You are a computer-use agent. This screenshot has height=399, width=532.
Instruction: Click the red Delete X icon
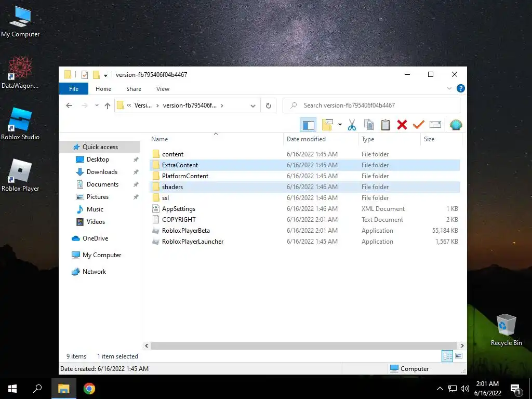coord(402,125)
